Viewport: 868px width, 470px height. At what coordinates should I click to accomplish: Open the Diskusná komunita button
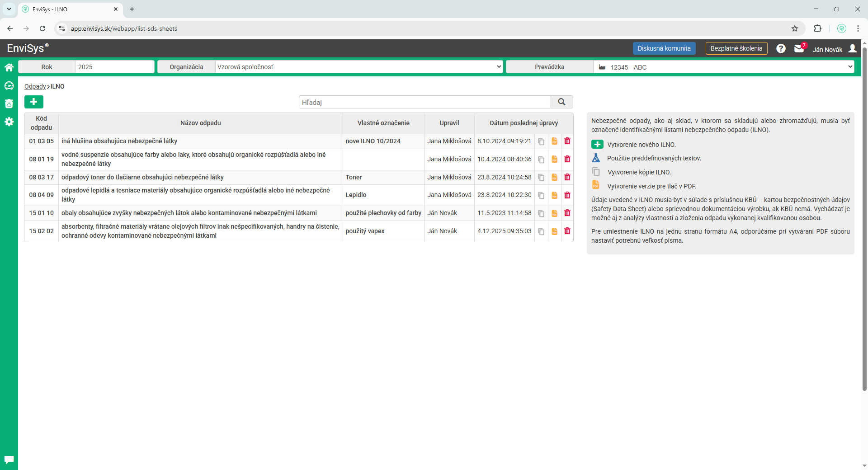[x=664, y=48]
